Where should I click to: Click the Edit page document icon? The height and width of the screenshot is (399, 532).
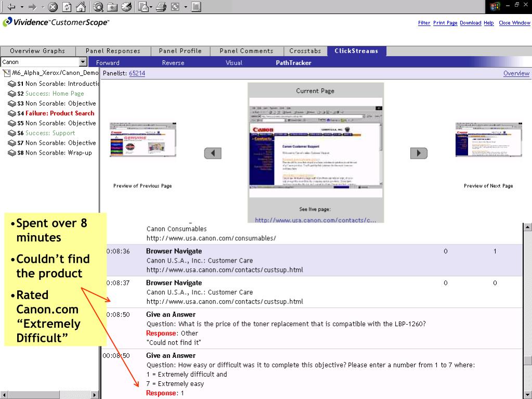coord(196,7)
